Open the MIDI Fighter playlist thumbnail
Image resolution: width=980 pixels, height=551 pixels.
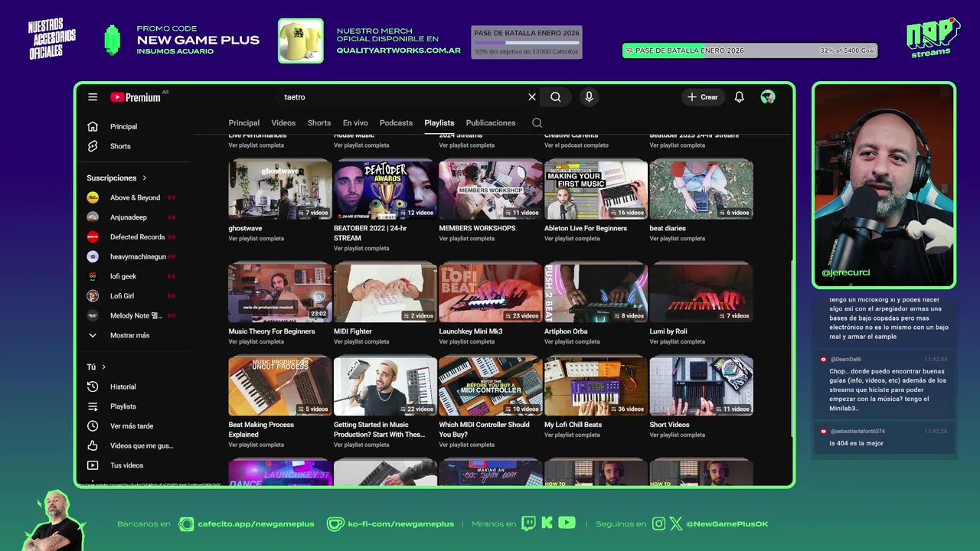(385, 292)
